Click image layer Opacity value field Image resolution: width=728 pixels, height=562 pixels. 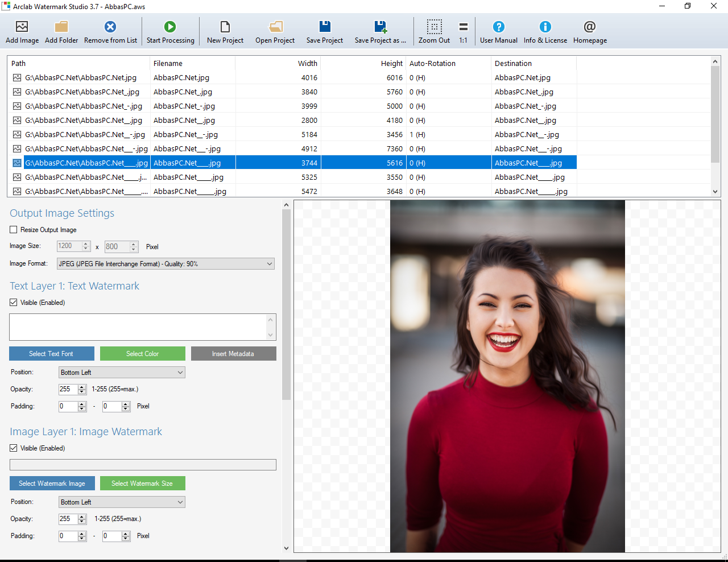[68, 519]
